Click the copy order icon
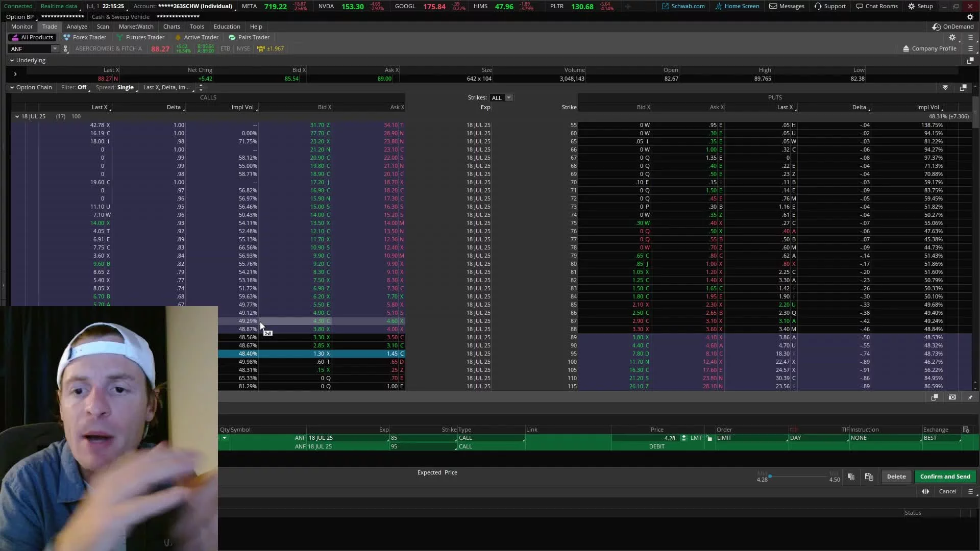The image size is (980, 551). tap(851, 477)
